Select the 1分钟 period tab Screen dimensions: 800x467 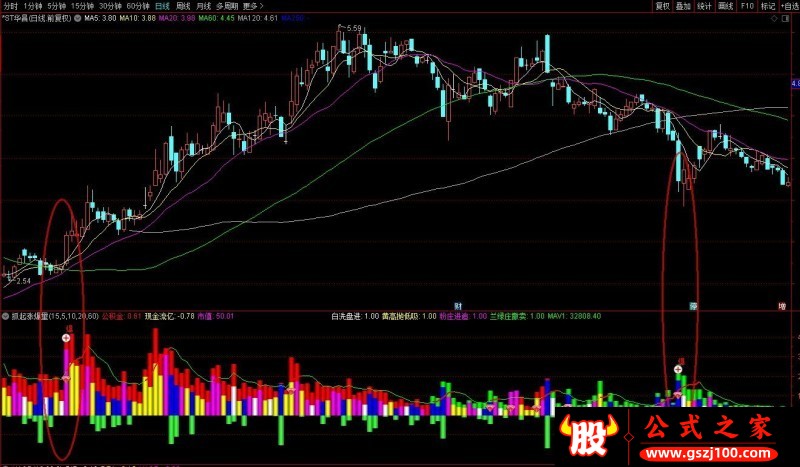point(33,6)
